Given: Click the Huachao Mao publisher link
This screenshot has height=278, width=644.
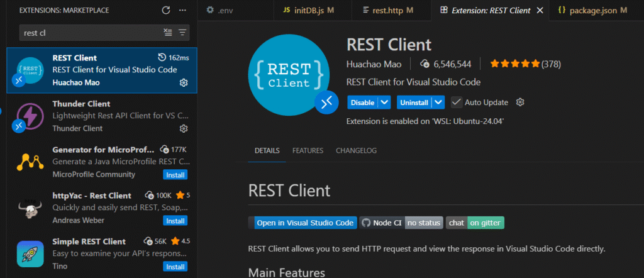Looking at the screenshot, I should pyautogui.click(x=374, y=64).
